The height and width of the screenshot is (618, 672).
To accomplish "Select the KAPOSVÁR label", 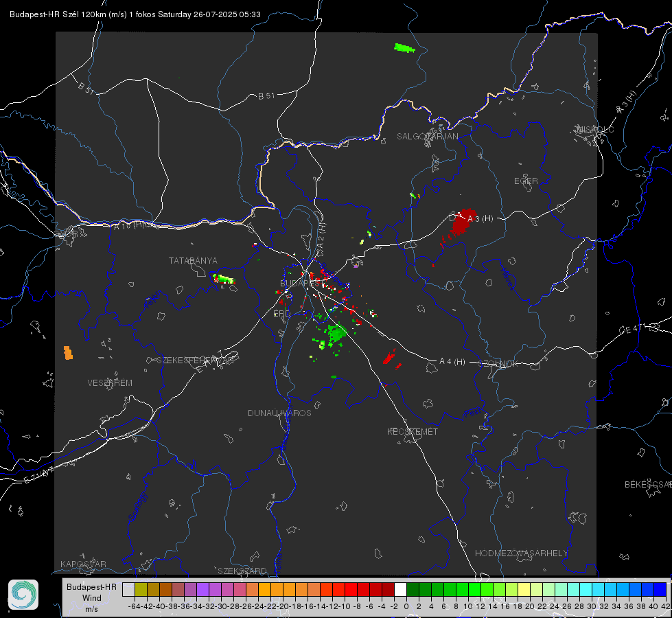I will 83,564.
